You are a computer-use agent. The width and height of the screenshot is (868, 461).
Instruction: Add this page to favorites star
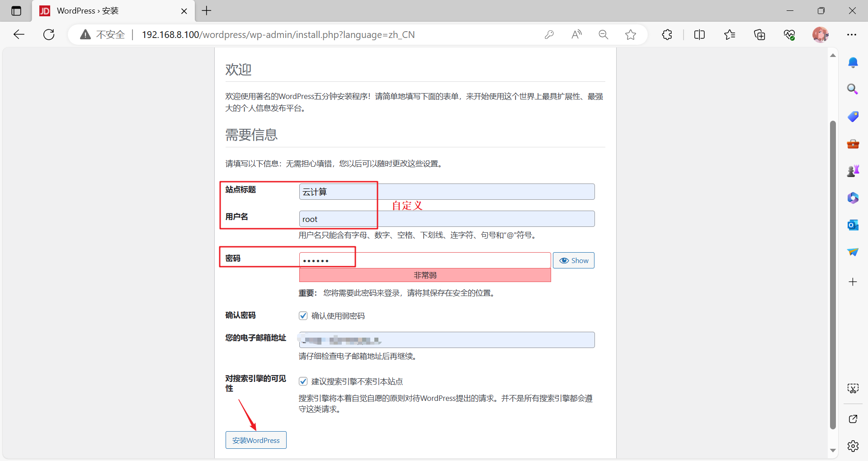point(631,34)
